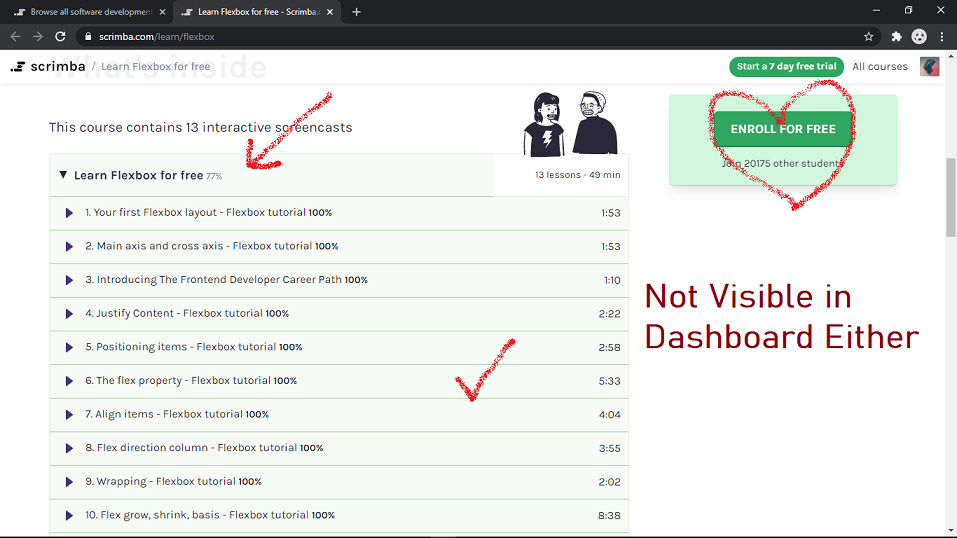This screenshot has width=957, height=538.
Task: Open '5. Positioning items - Flexbox tutorial' title
Action: [181, 346]
